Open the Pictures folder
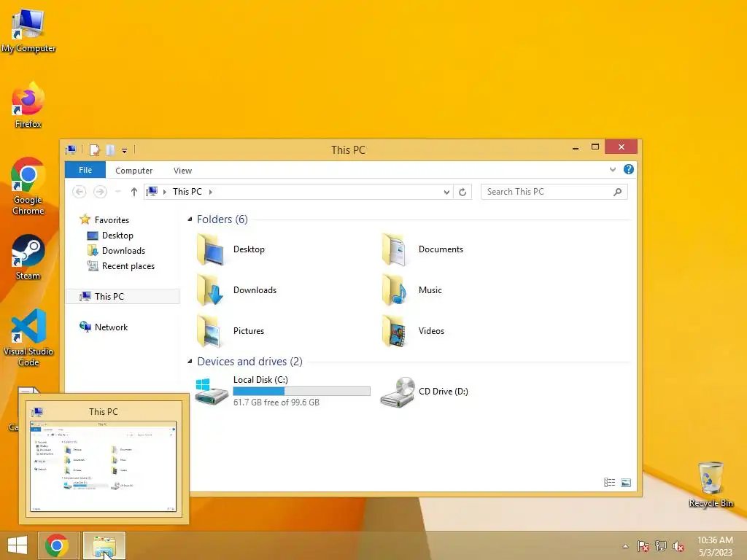747x560 pixels. pyautogui.click(x=231, y=331)
